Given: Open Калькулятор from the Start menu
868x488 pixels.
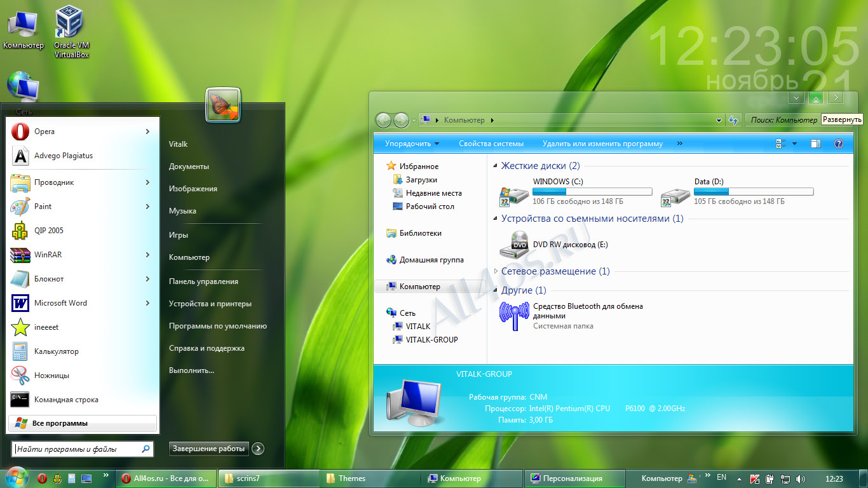Looking at the screenshot, I should 81,351.
